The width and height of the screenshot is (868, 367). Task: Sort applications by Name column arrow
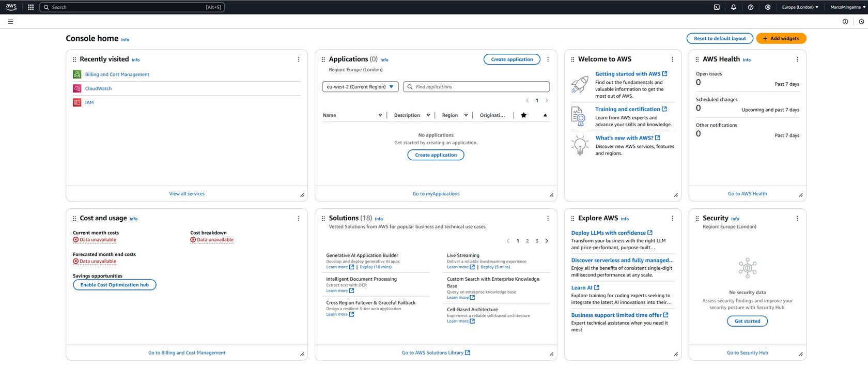380,115
